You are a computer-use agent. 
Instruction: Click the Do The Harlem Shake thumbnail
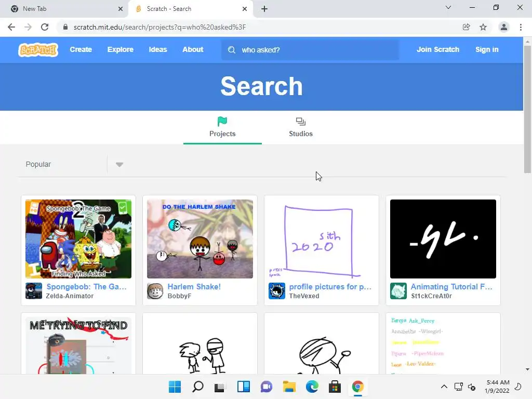[200, 239]
